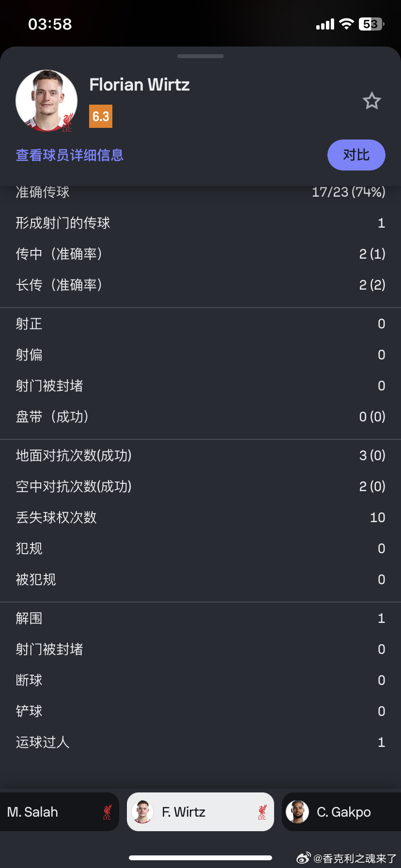This screenshot has height=868, width=401.
Task: Tap the 丢失球权次数 stat row
Action: pyautogui.click(x=200, y=517)
